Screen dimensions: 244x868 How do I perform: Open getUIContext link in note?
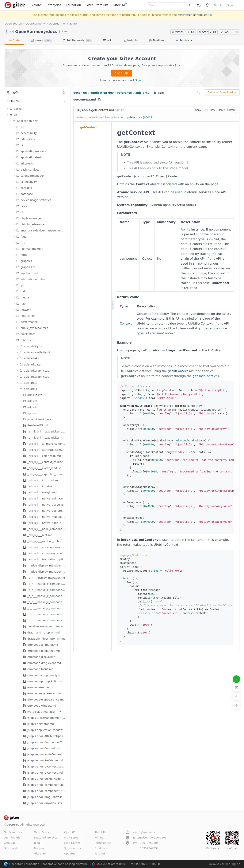[178, 371]
